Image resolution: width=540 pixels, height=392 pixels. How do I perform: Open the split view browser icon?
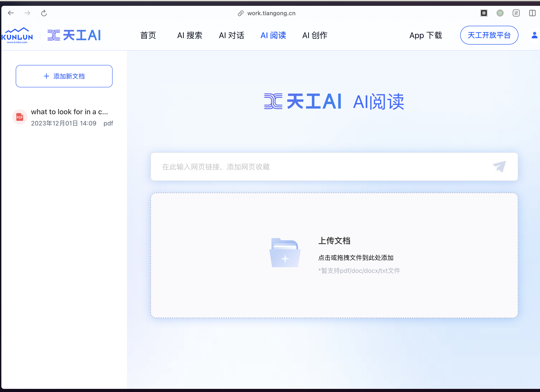point(532,13)
